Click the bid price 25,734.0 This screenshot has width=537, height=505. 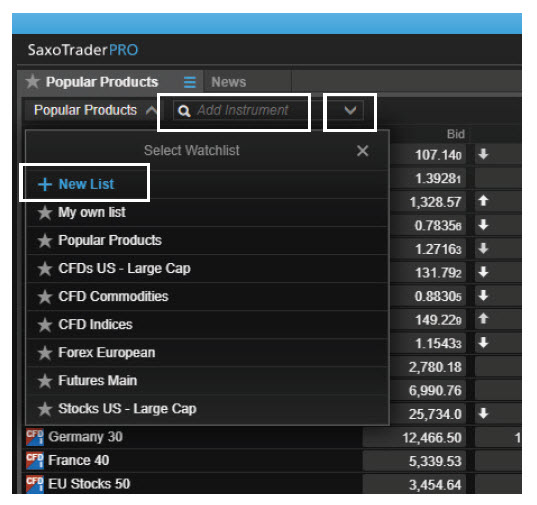435,414
